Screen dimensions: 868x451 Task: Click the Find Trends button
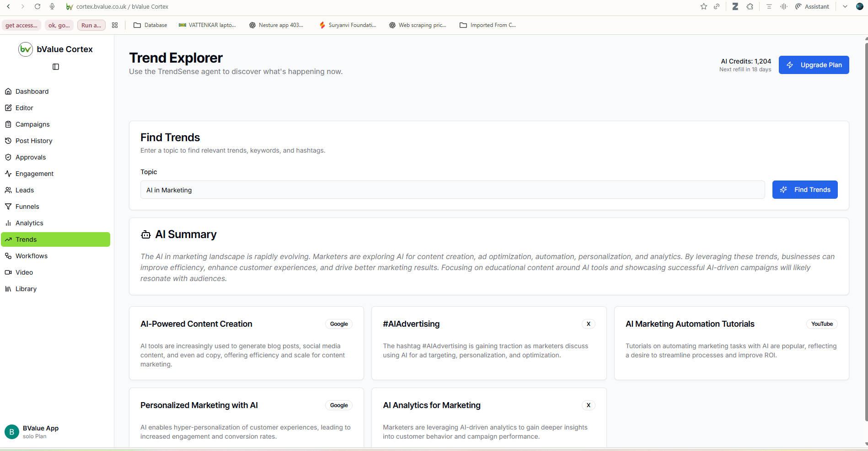pos(805,189)
